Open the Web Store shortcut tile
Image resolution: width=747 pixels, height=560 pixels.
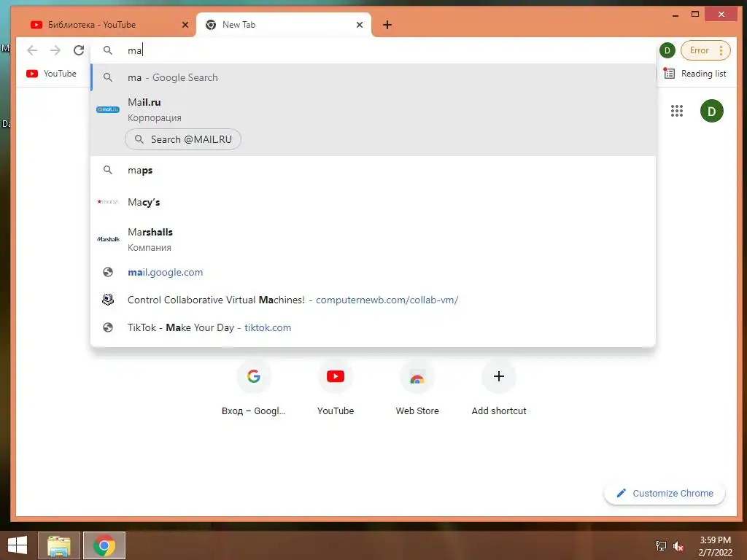pyautogui.click(x=417, y=388)
